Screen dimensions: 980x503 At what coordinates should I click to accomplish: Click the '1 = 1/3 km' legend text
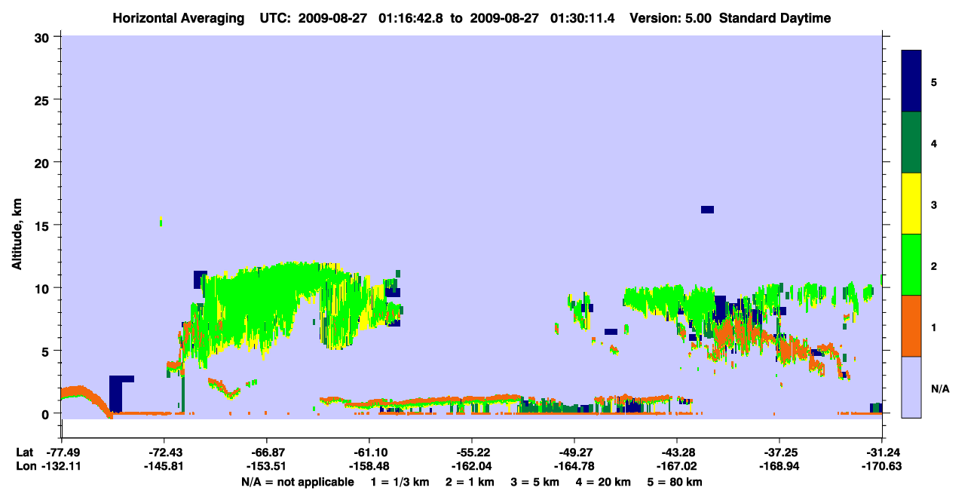pos(400,481)
